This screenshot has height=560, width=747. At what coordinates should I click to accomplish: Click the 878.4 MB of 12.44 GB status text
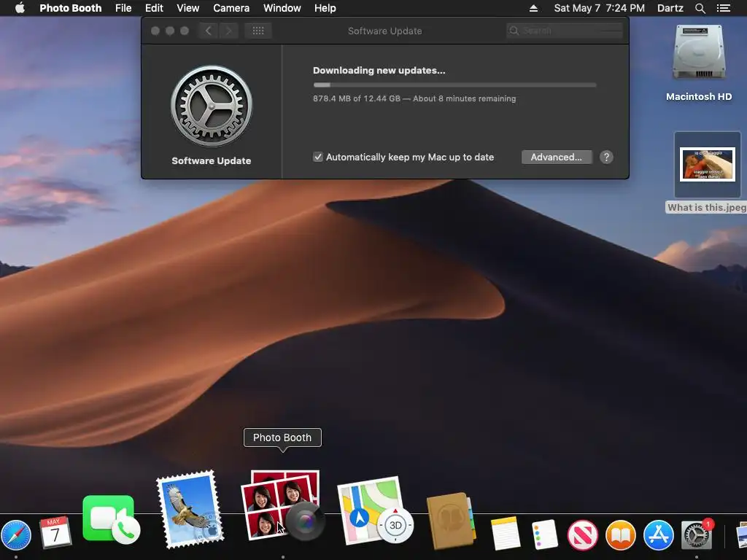click(414, 98)
